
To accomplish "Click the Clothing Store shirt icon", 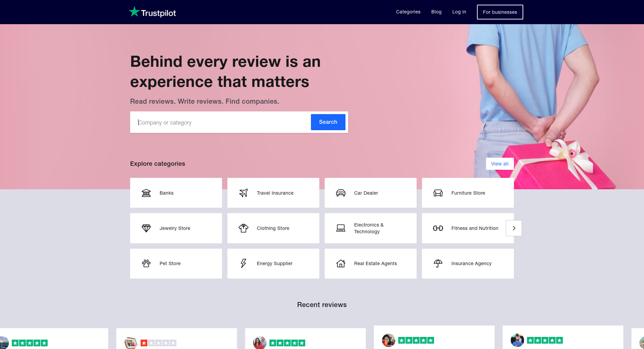I will click(244, 228).
